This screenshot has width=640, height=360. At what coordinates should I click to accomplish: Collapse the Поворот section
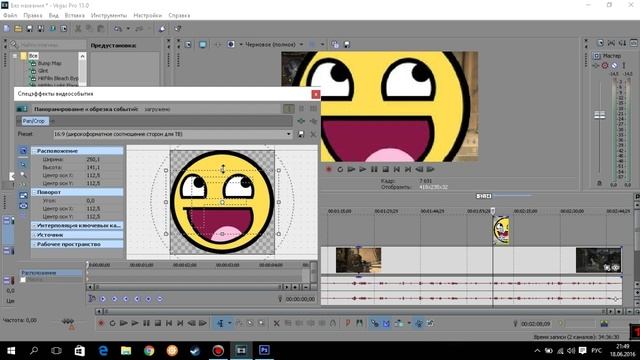(x=34, y=192)
